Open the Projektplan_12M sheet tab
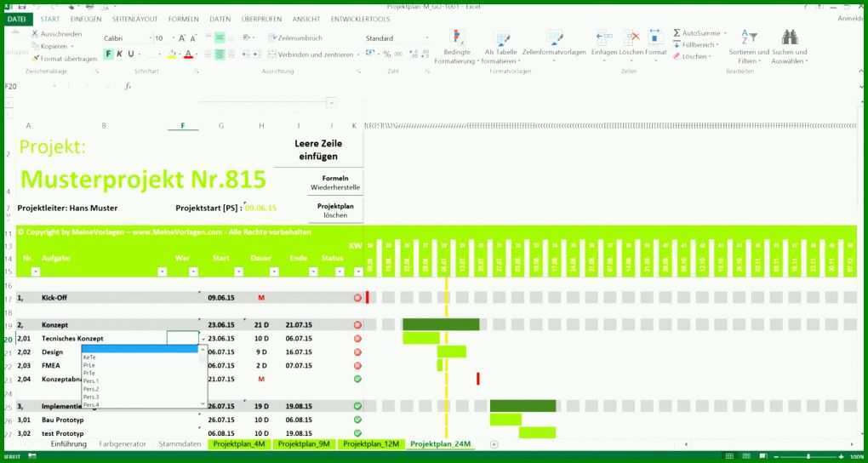The image size is (868, 463). click(370, 444)
